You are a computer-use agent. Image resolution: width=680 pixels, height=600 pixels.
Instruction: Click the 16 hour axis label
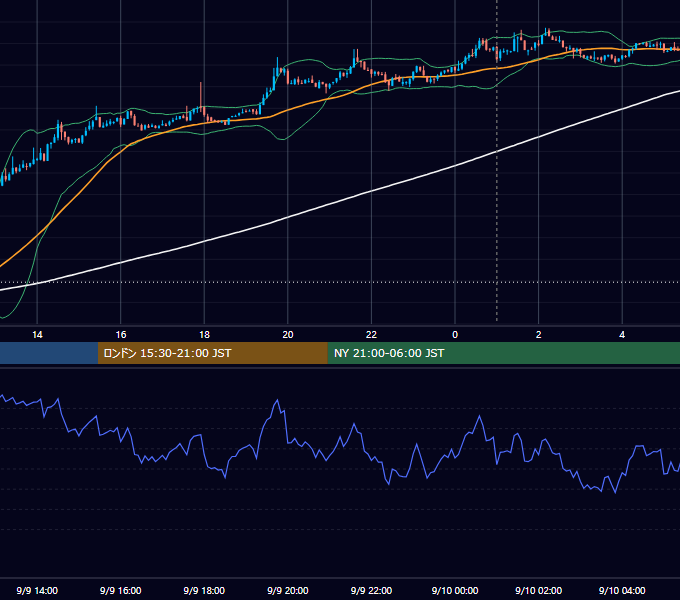pyautogui.click(x=121, y=335)
